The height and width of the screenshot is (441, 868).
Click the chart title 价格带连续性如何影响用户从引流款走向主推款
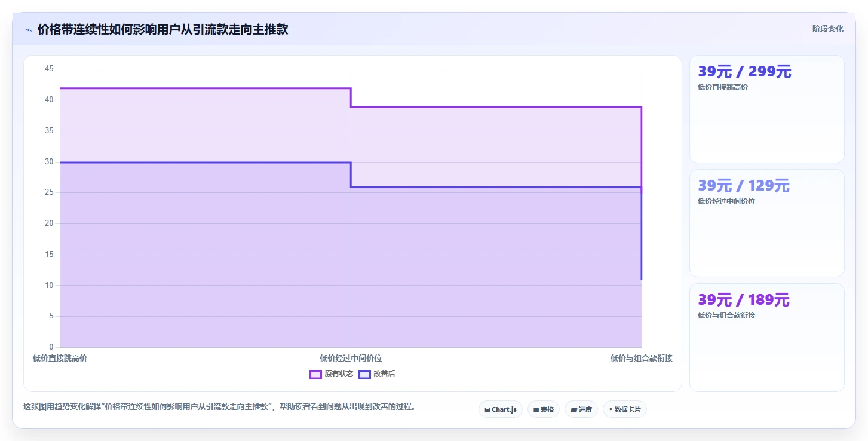tap(162, 30)
